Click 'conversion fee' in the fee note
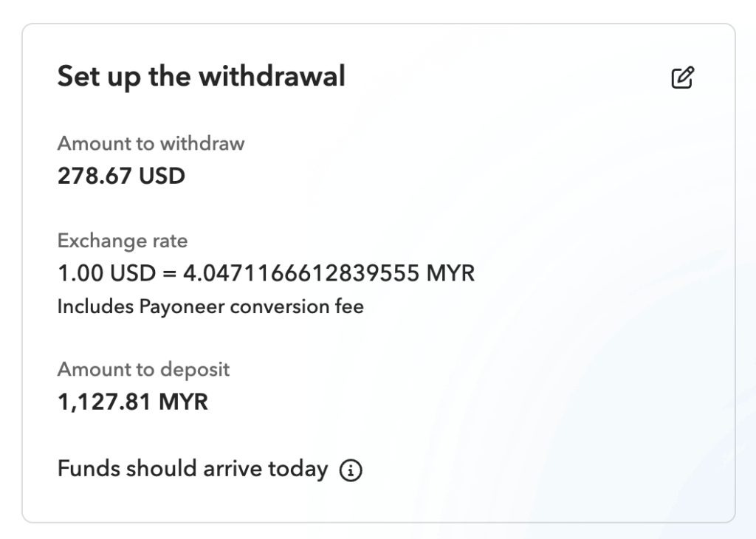 [x=297, y=306]
